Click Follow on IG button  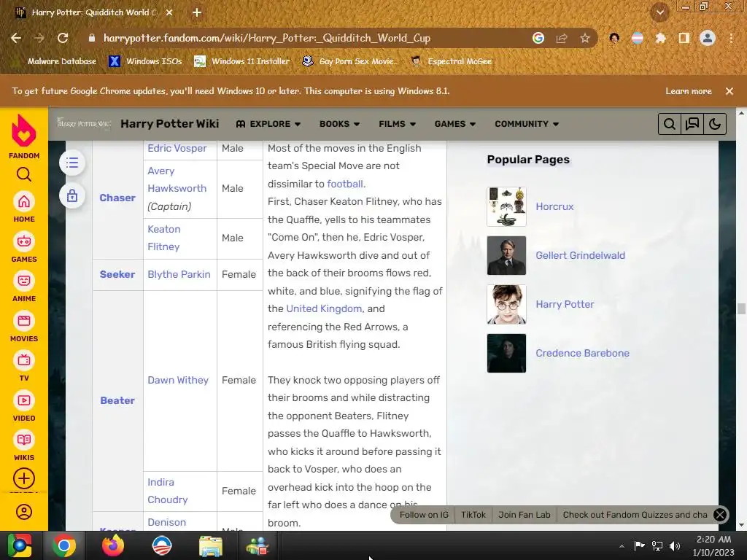[424, 515]
